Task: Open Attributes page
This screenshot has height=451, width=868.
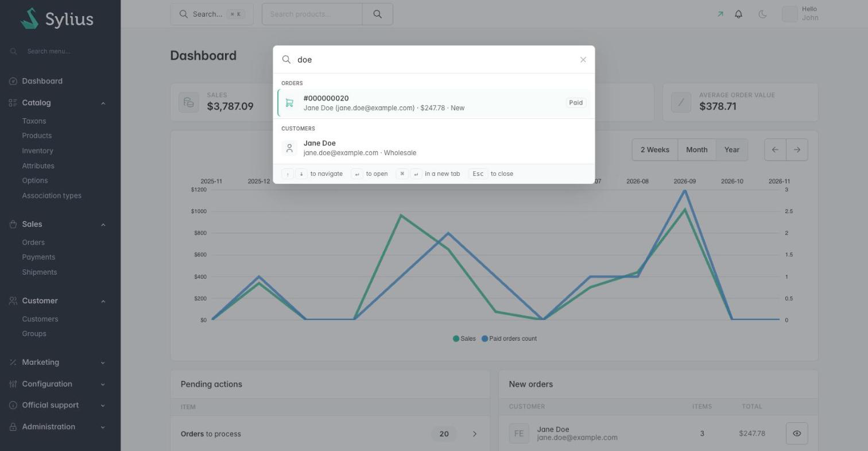Action: coord(38,165)
